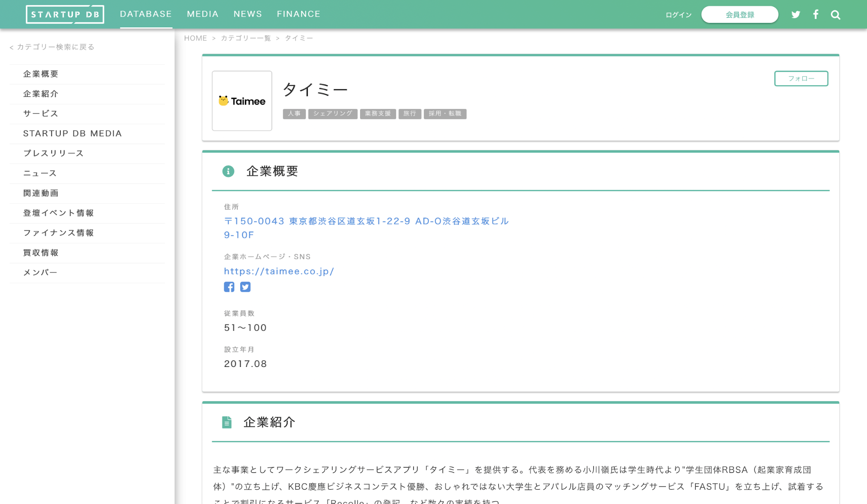Click HOME in the breadcrumb trail
The height and width of the screenshot is (504, 867).
click(x=196, y=38)
